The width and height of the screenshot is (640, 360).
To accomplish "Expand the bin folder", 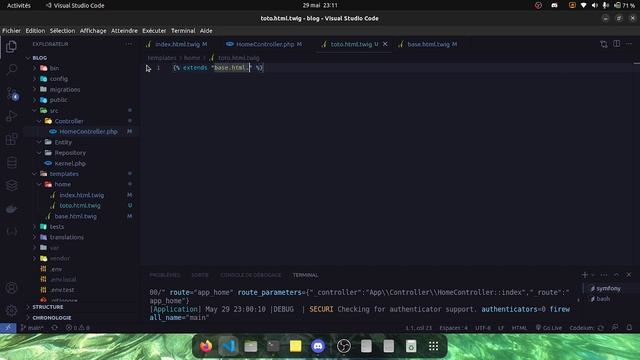I will point(54,68).
